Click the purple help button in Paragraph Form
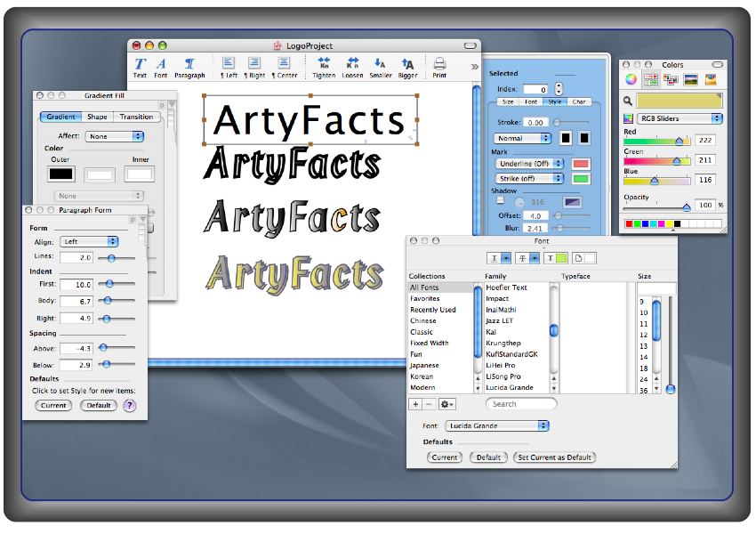Viewport: 756px width, 534px height. (129, 405)
